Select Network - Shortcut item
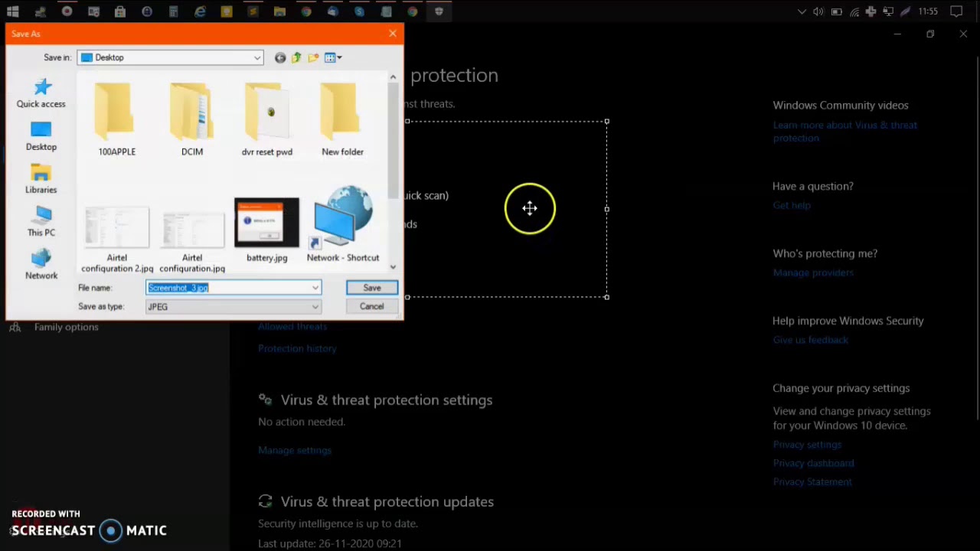This screenshot has width=980, height=551. pos(343,225)
